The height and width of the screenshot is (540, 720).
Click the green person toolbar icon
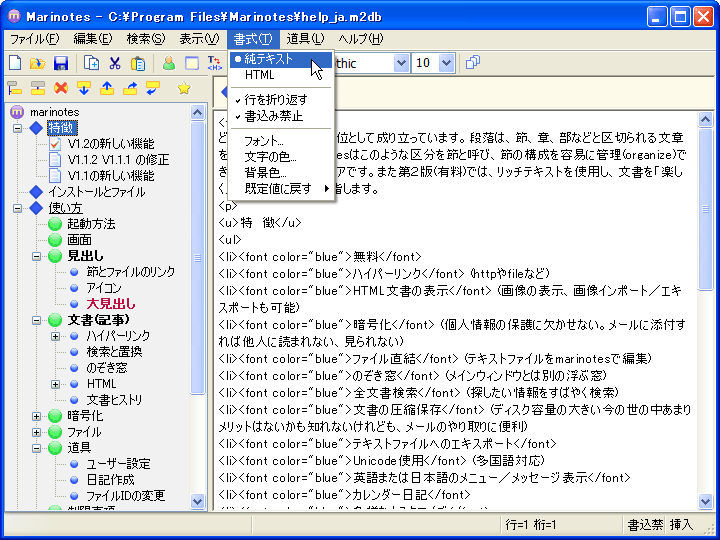[169, 63]
